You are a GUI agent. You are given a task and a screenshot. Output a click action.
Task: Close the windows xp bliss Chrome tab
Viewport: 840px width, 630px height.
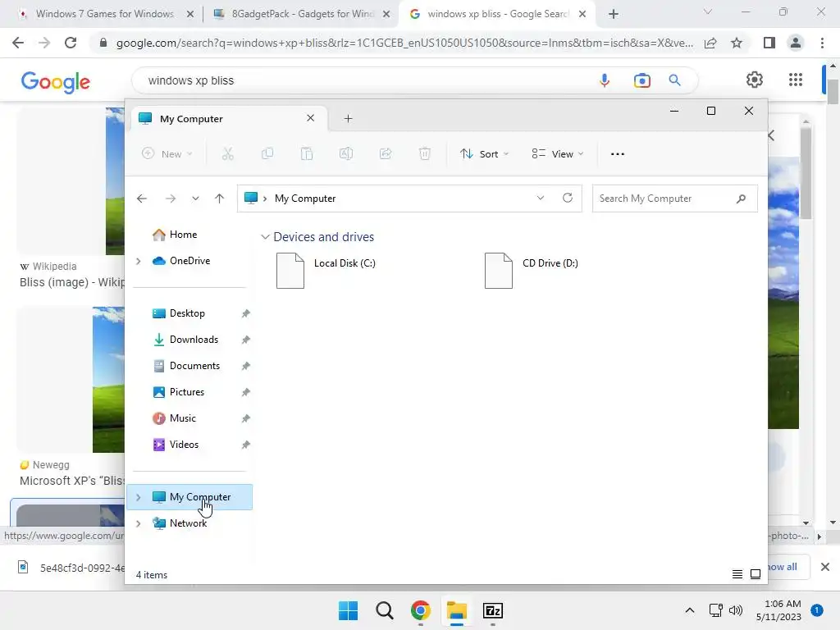(x=582, y=14)
